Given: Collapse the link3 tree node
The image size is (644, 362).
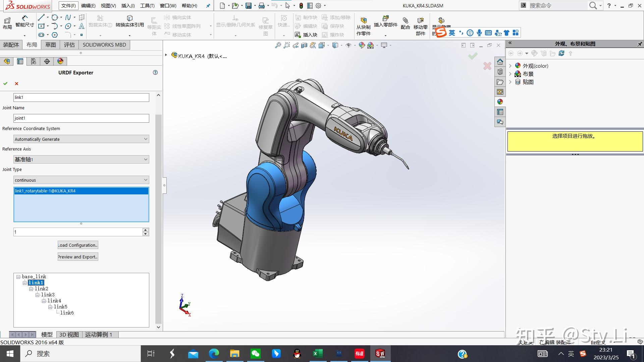Looking at the screenshot, I should (38, 295).
